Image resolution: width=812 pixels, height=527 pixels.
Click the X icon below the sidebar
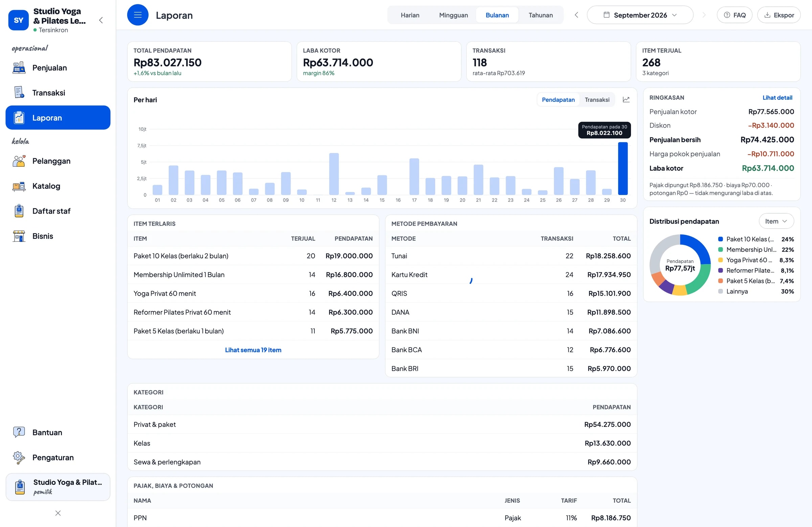[x=58, y=513]
